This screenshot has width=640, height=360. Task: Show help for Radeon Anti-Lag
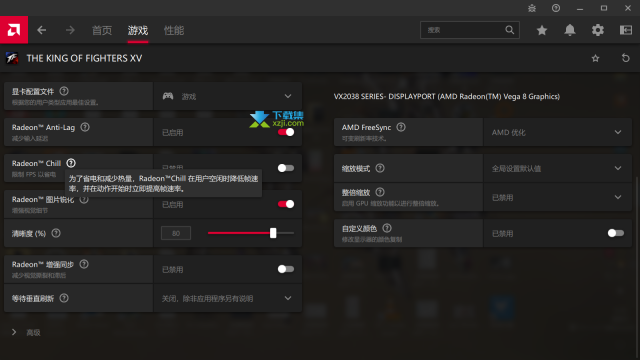[x=85, y=127]
